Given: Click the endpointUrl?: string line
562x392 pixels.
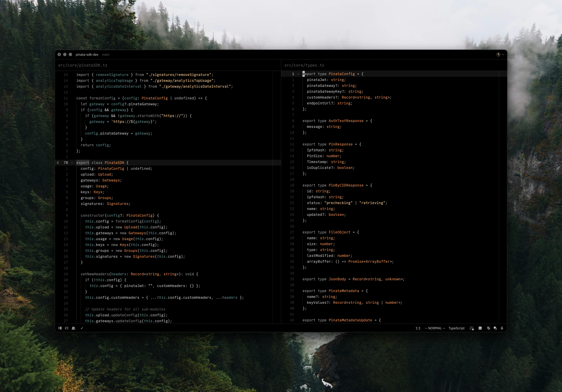Looking at the screenshot, I should (x=329, y=103).
